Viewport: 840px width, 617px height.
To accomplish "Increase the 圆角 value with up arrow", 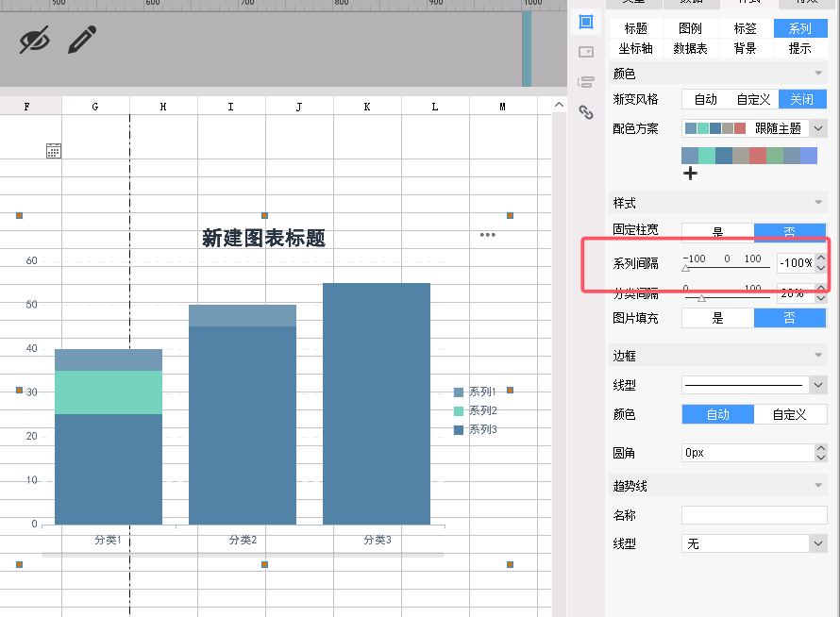I will coord(821,448).
